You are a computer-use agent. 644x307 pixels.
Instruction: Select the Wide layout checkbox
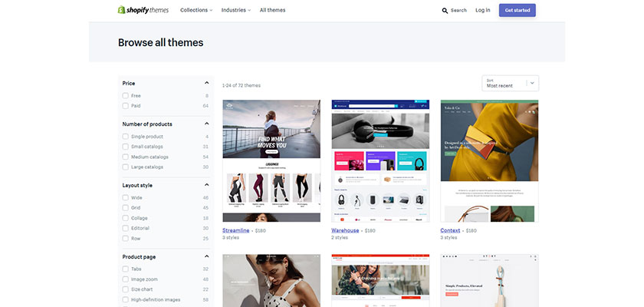125,198
